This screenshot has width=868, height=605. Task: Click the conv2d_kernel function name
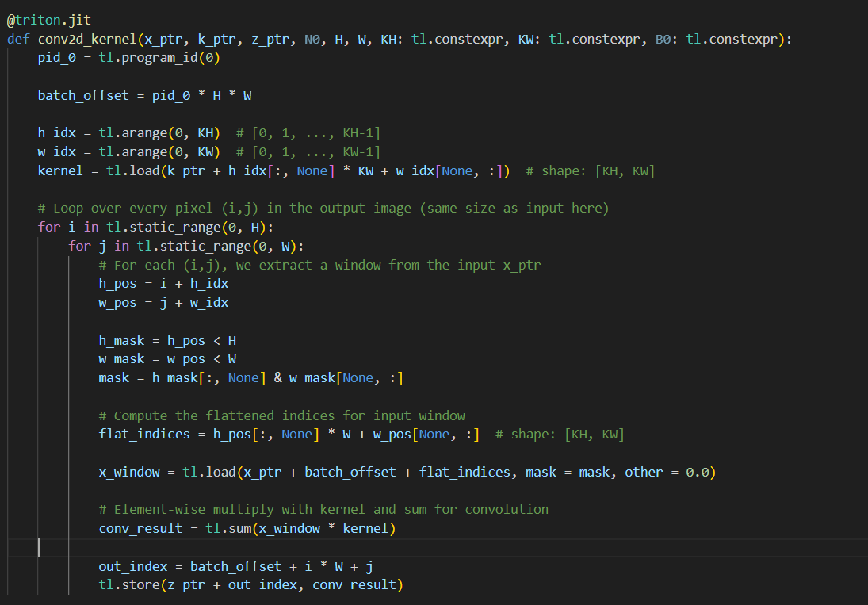pyautogui.click(x=87, y=40)
